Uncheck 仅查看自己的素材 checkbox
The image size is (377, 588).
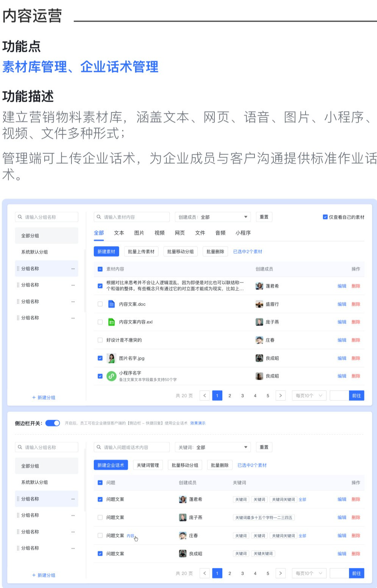[x=325, y=217]
